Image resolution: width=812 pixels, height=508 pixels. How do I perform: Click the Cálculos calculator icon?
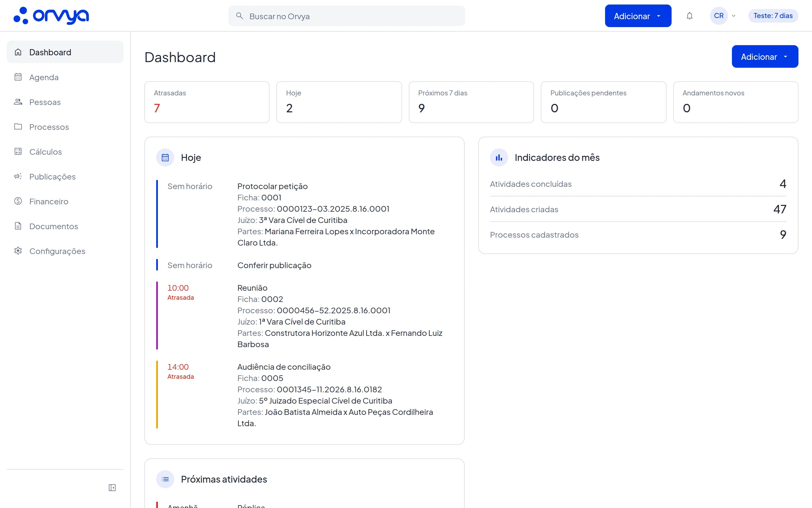[x=18, y=152]
